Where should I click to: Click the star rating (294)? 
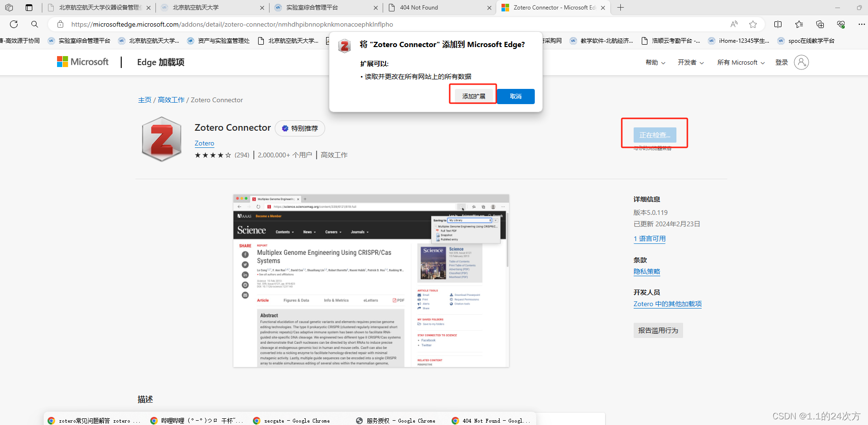(222, 155)
